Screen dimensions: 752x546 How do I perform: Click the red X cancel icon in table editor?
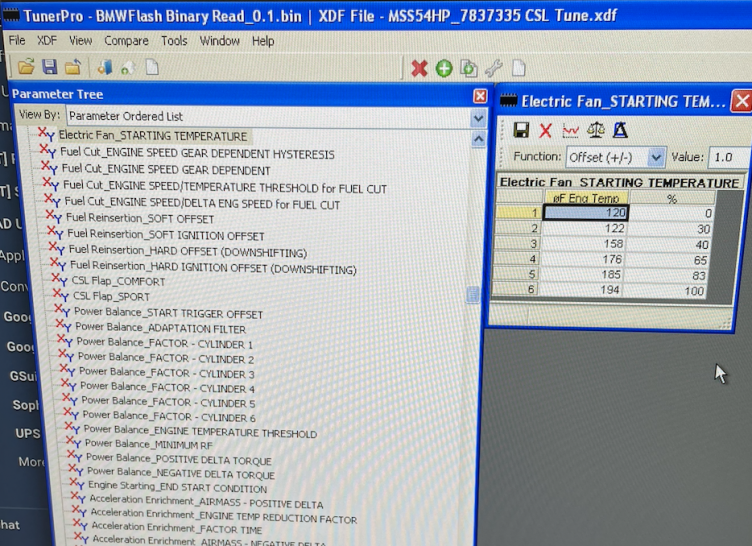click(x=546, y=130)
